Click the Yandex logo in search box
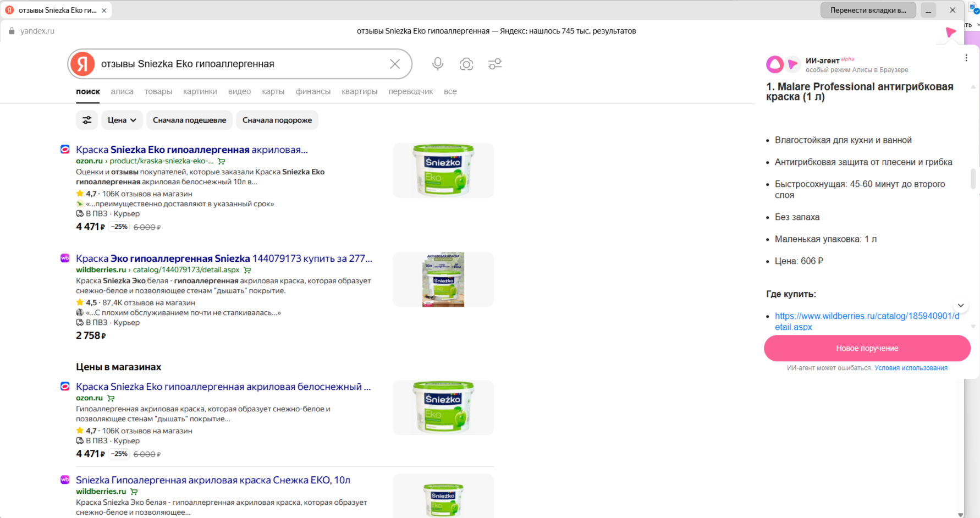980x518 pixels. click(82, 64)
